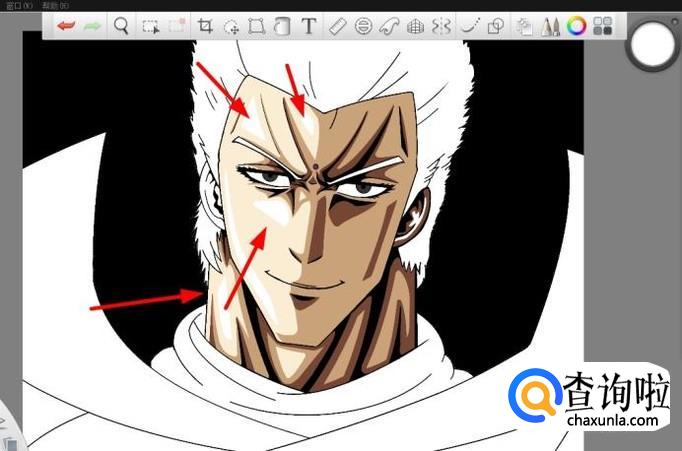Open the Color Editor wheel

[x=576, y=26]
